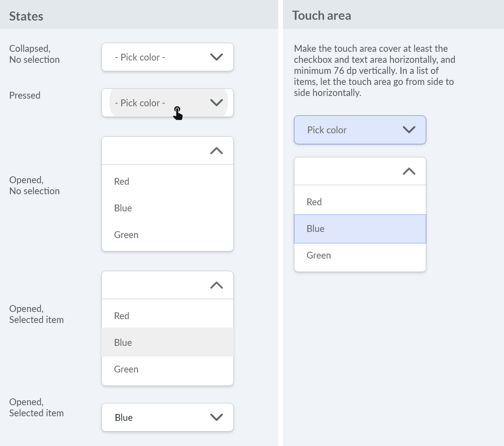504x446 pixels.
Task: Click the chevron in the blue highlighted Pick color box
Action: (x=409, y=130)
